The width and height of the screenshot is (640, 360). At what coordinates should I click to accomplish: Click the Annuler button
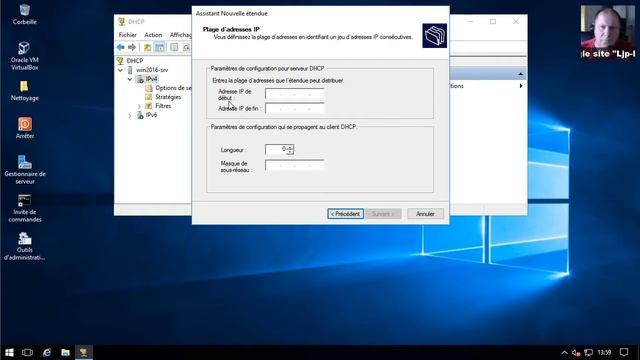pos(425,214)
